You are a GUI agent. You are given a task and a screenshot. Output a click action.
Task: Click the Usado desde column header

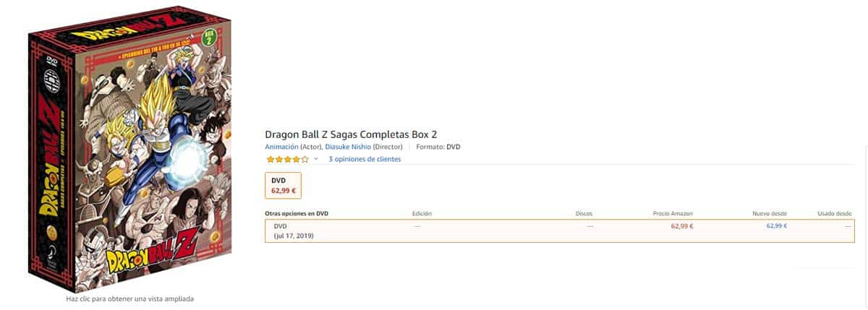[834, 214]
